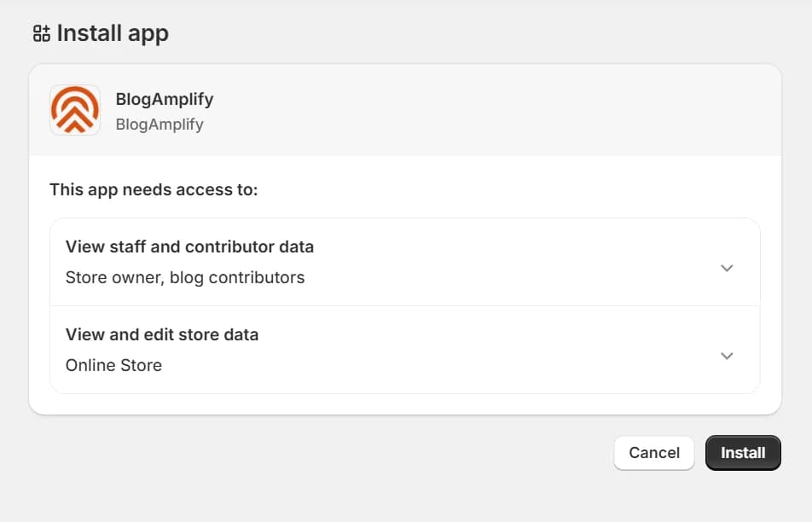This screenshot has width=812, height=522.
Task: Click the Install button
Action: click(743, 453)
